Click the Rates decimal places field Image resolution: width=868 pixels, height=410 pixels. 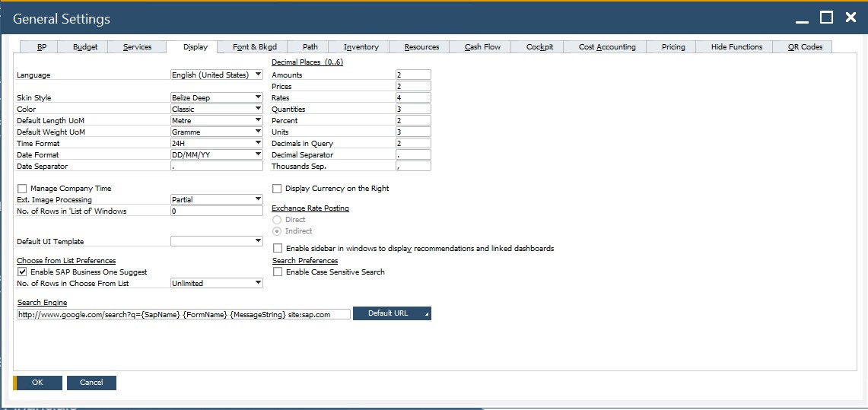click(413, 97)
